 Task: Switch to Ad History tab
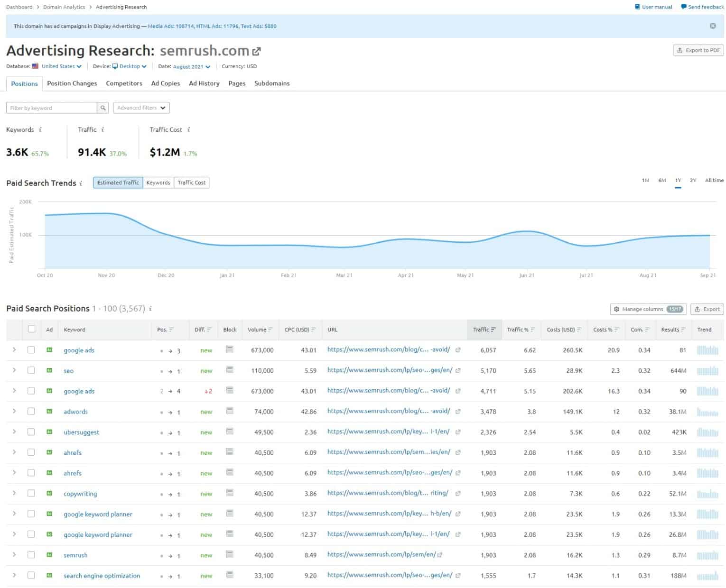coord(204,83)
